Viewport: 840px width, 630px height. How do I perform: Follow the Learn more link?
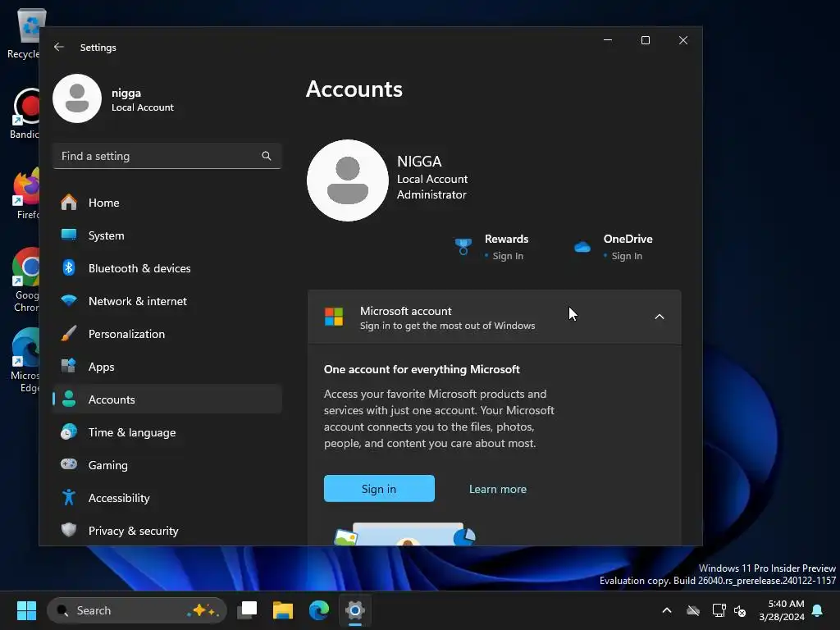(x=498, y=489)
